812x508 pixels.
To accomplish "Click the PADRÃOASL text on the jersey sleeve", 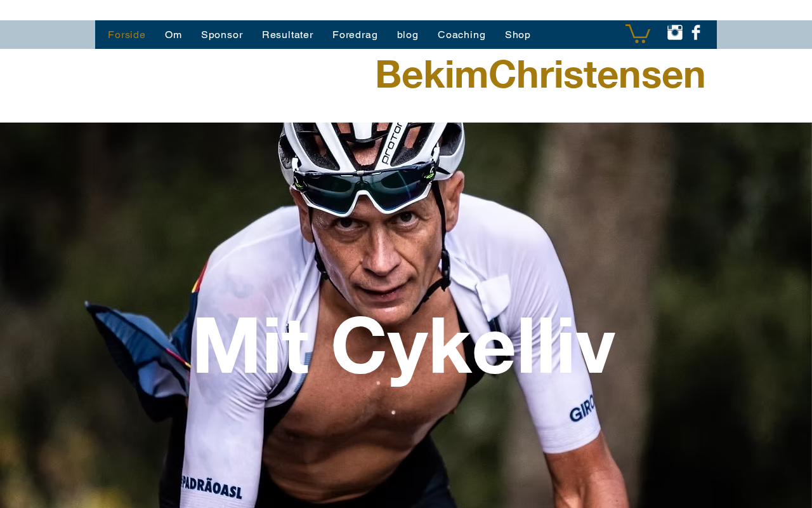I will pos(212,486).
